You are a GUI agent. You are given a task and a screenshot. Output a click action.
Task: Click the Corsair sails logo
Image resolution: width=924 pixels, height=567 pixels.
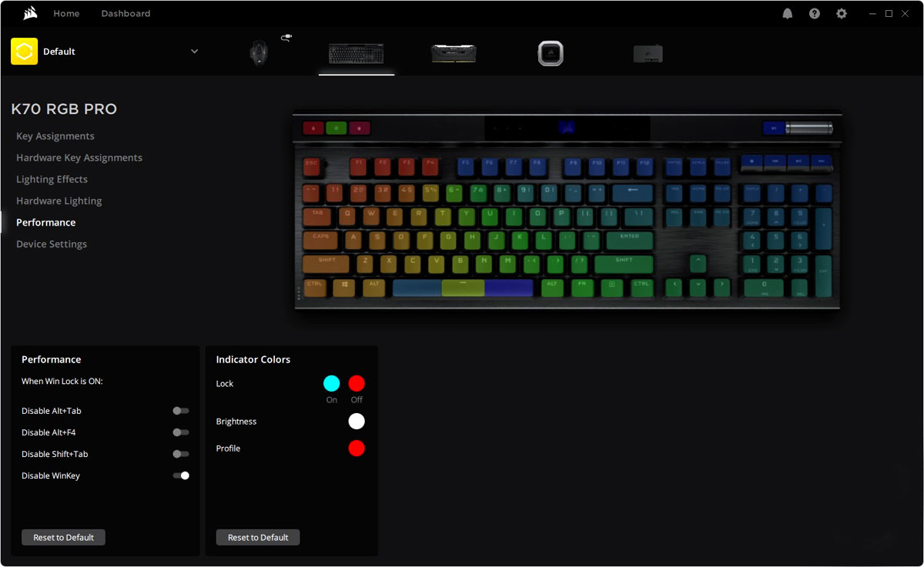pyautogui.click(x=30, y=13)
